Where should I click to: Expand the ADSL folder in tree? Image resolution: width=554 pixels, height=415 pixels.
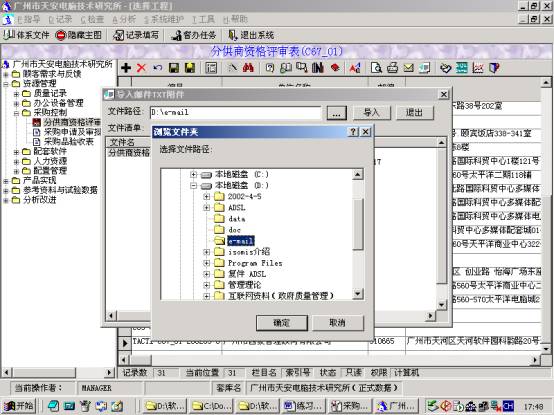pyautogui.click(x=207, y=207)
